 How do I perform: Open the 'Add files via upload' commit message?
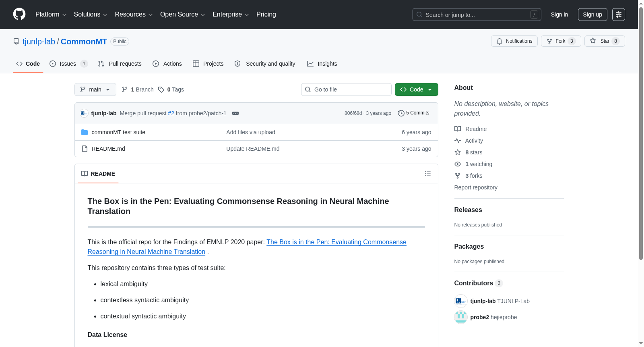pos(251,132)
